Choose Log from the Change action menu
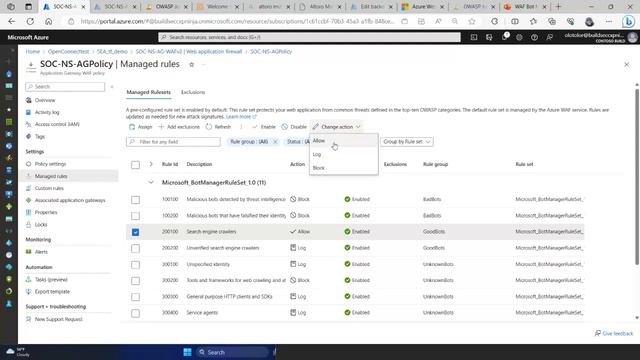Viewport: 640px width, 360px height. (x=344, y=154)
